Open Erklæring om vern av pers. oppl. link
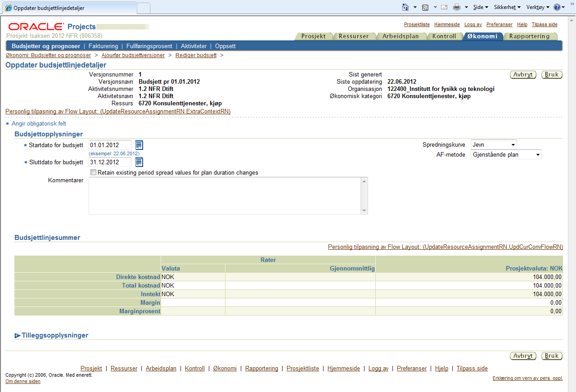The width and height of the screenshot is (576, 392). [528, 378]
